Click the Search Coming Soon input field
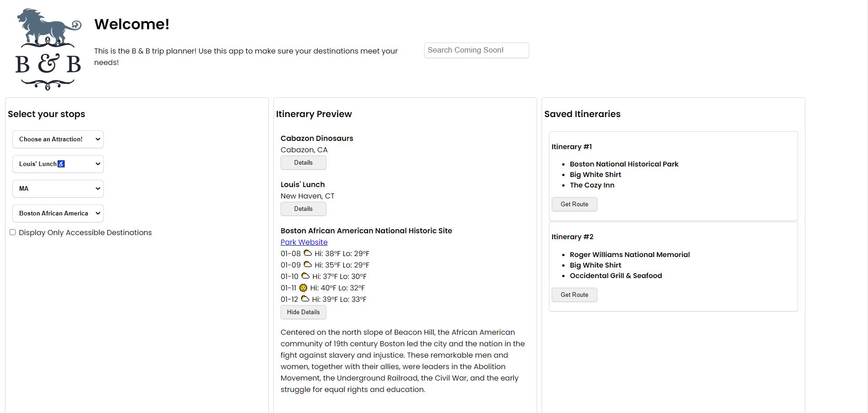 [476, 50]
